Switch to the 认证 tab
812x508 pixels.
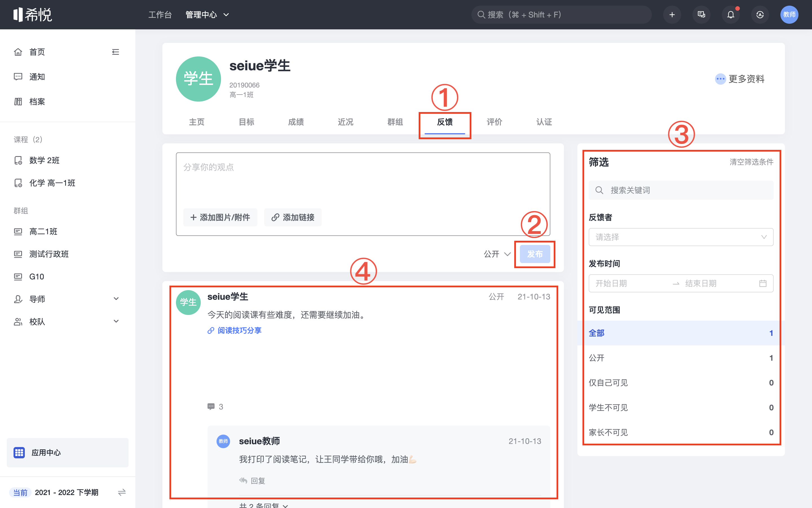(x=544, y=122)
